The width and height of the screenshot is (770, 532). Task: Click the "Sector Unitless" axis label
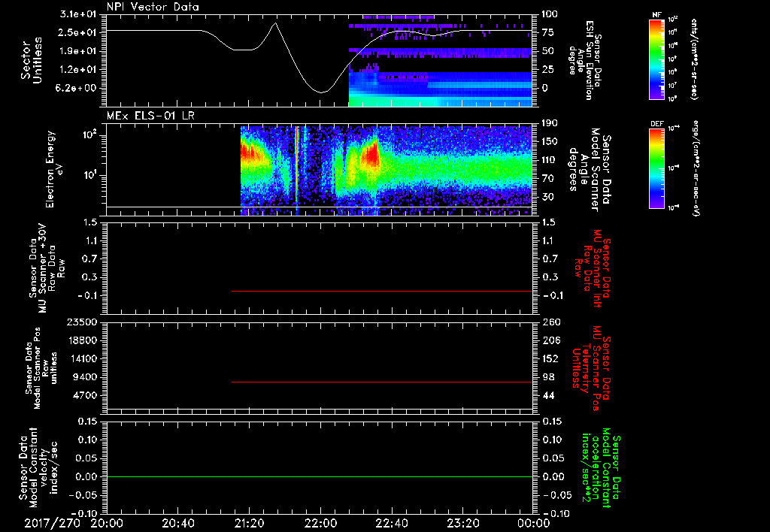[31, 60]
